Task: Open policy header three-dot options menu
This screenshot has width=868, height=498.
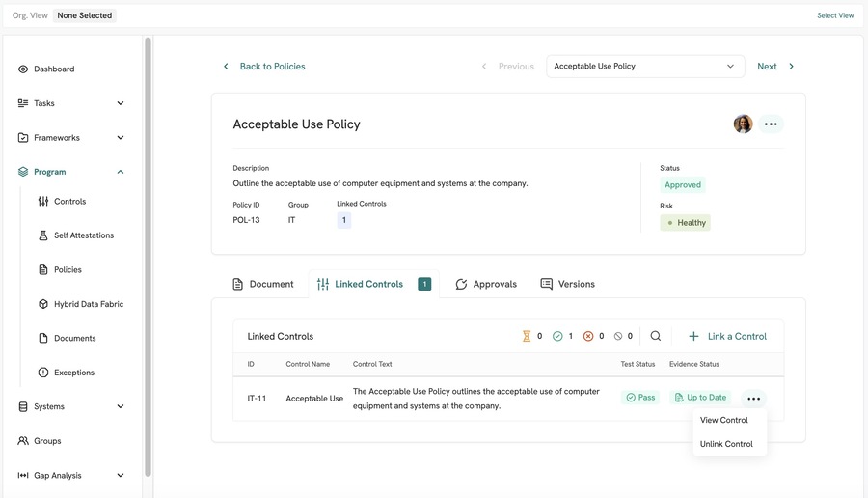Action: pos(771,124)
